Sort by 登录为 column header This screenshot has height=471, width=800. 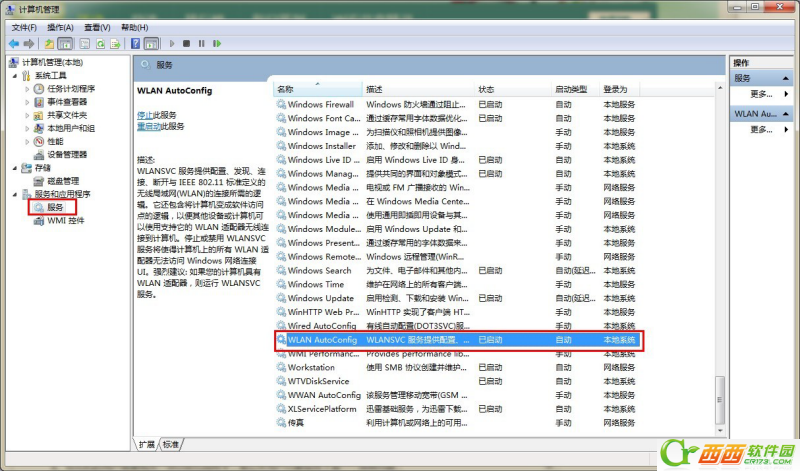tap(619, 89)
